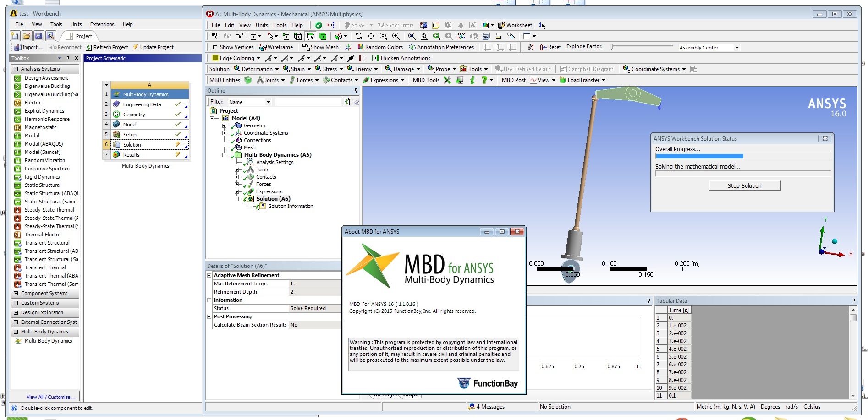Click the New project icon in Workbench
Viewport: 868px width, 420px height.
pos(15,36)
